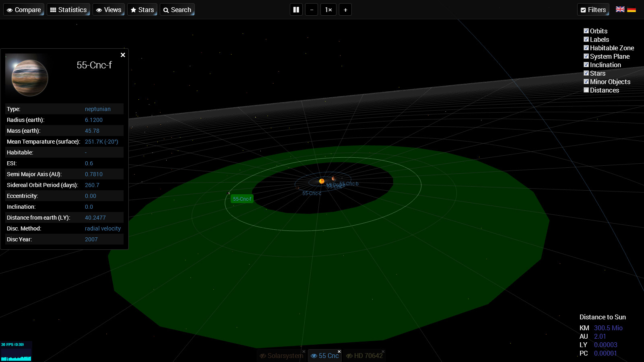Open the Filters panel

tap(593, 10)
